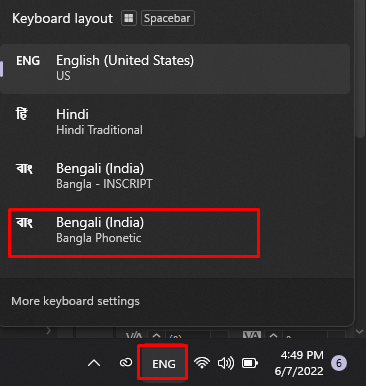Choose Bengali (India) Bangla - INSCRIPT layout
The height and width of the screenshot is (386, 366).
tap(175, 176)
